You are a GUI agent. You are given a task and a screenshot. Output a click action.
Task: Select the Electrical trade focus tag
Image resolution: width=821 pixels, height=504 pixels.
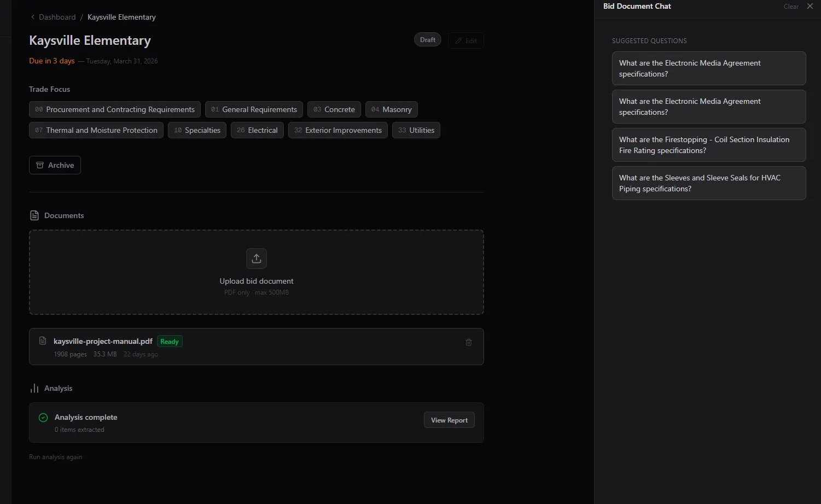[x=257, y=130]
